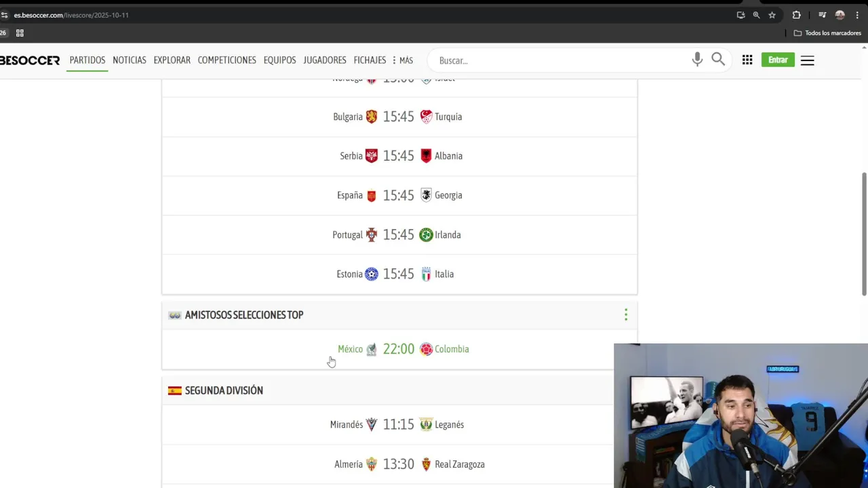The height and width of the screenshot is (488, 868).
Task: Click the Serbia team crest
Action: click(372, 156)
